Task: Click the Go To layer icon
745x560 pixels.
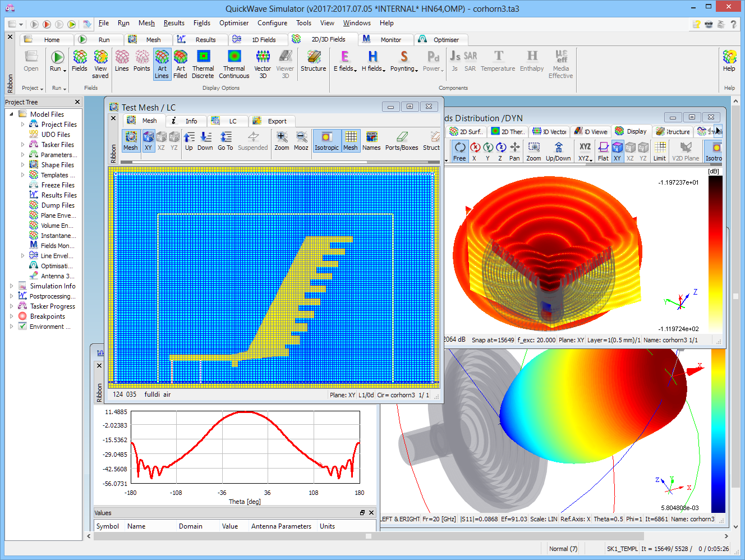Action: (226, 141)
